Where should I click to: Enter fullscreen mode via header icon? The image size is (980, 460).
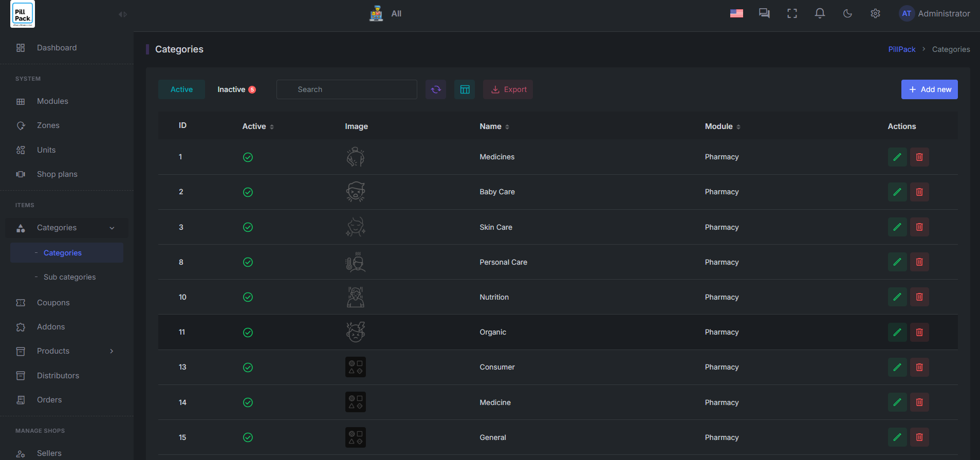(x=792, y=14)
